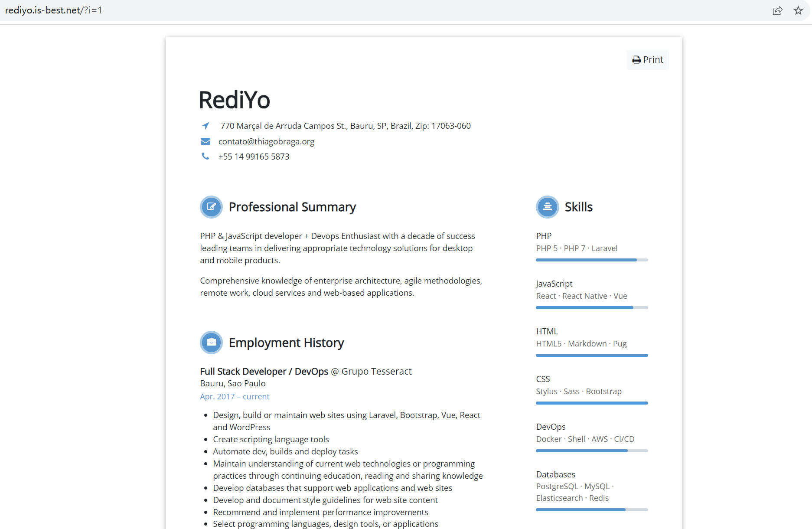
Task: Click the Grupo Tesseract employer name
Action: tap(375, 371)
